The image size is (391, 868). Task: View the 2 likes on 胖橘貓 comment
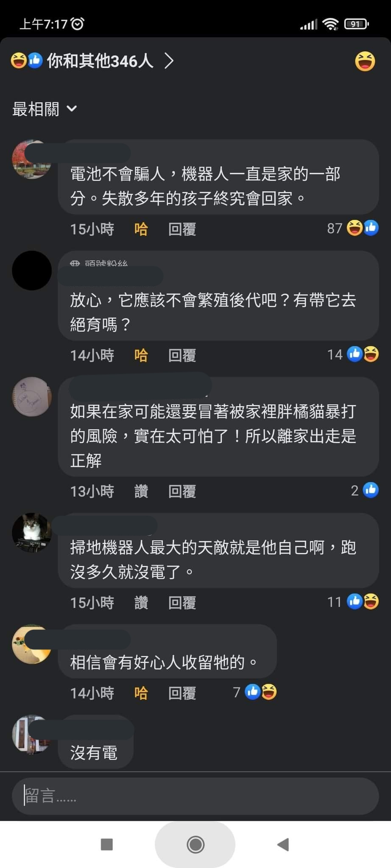click(364, 490)
